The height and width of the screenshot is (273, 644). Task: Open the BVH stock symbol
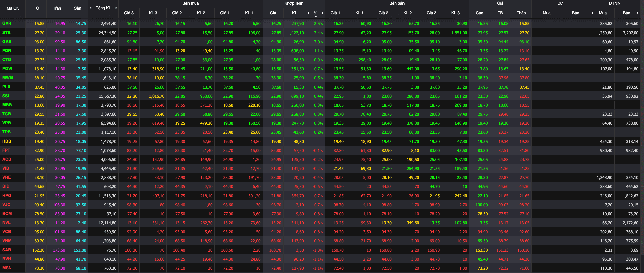pyautogui.click(x=6, y=259)
